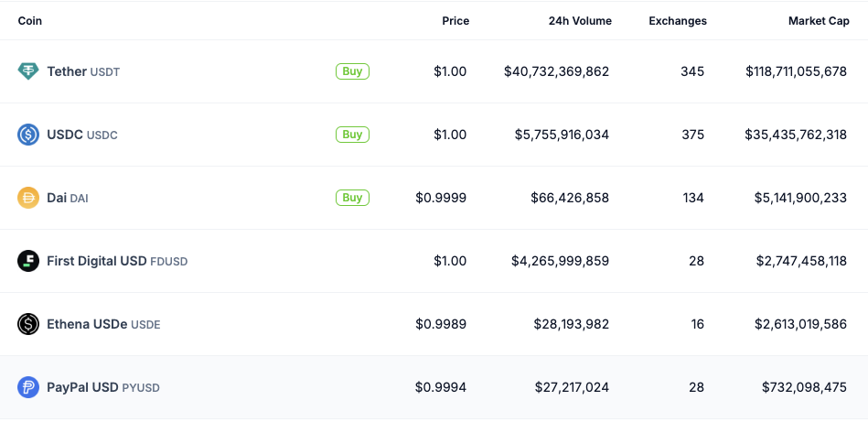Open the Ethena USDe coin link
The width and height of the screenshot is (868, 422).
click(103, 324)
